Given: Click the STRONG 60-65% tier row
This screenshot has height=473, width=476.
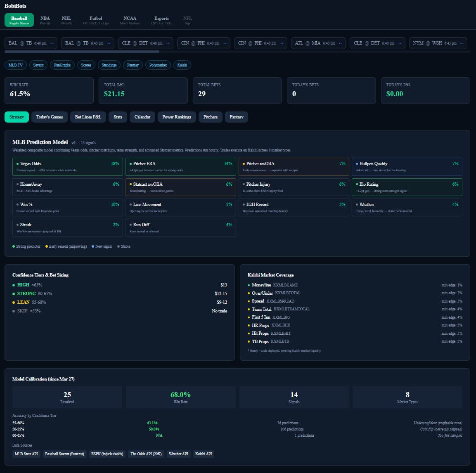Looking at the screenshot, I should coord(120,293).
